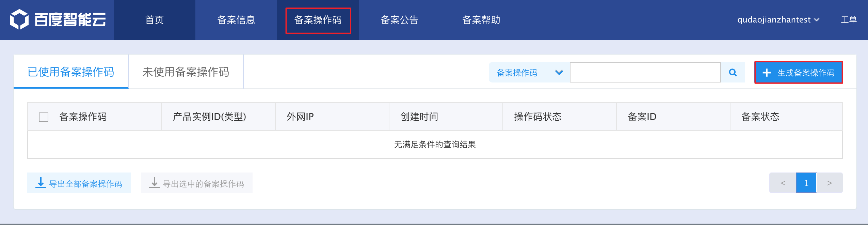Viewport: 868px width, 225px height.
Task: Toggle the select-all checkbox in table header
Action: (x=44, y=117)
